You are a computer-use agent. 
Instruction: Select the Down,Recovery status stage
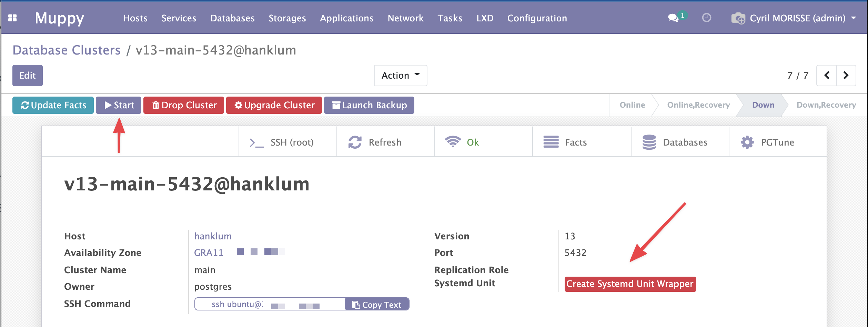(x=826, y=105)
